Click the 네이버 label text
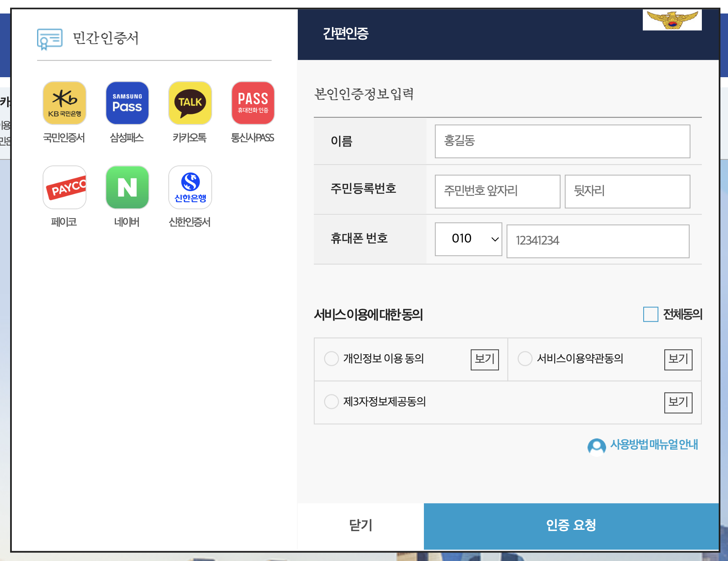The image size is (728, 561). pos(127,222)
